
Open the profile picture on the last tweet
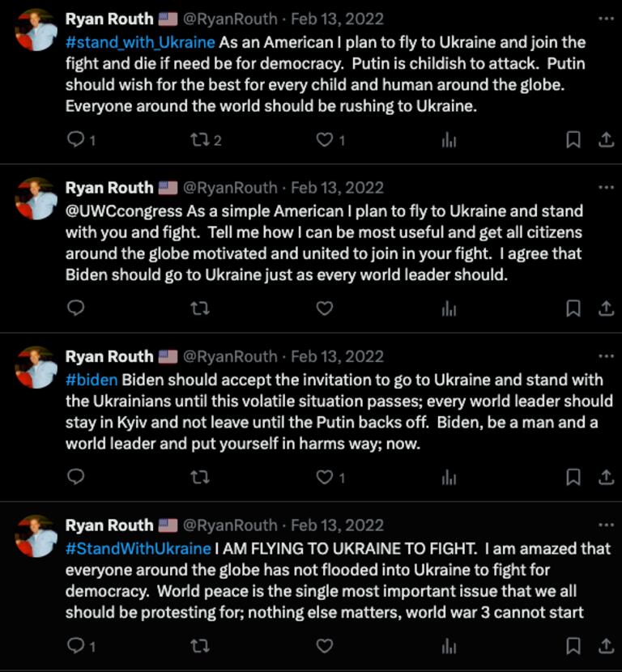point(36,536)
